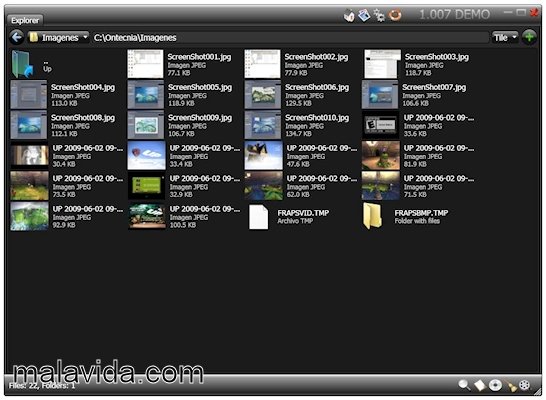Viewport: 546px width, 400px height.
Task: Select the 32.9 KB green UP thumbnail
Action: (x=146, y=186)
